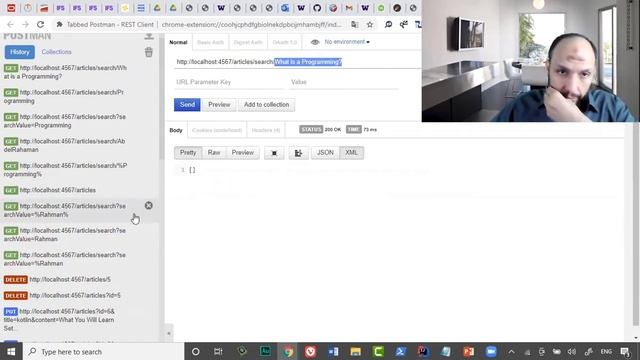Switch to the Collections tab
This screenshot has width=640, height=360.
56,52
